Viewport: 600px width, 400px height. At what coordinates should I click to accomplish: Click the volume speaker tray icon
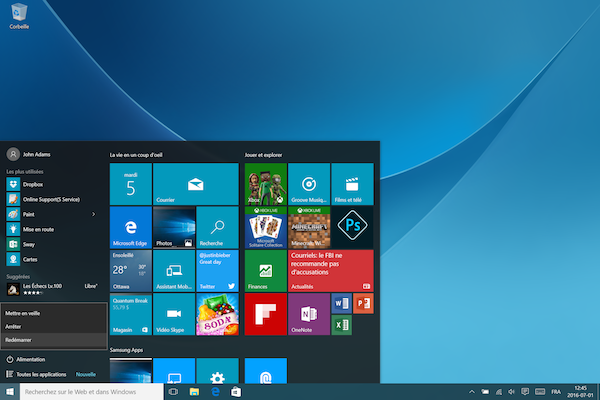tap(511, 392)
